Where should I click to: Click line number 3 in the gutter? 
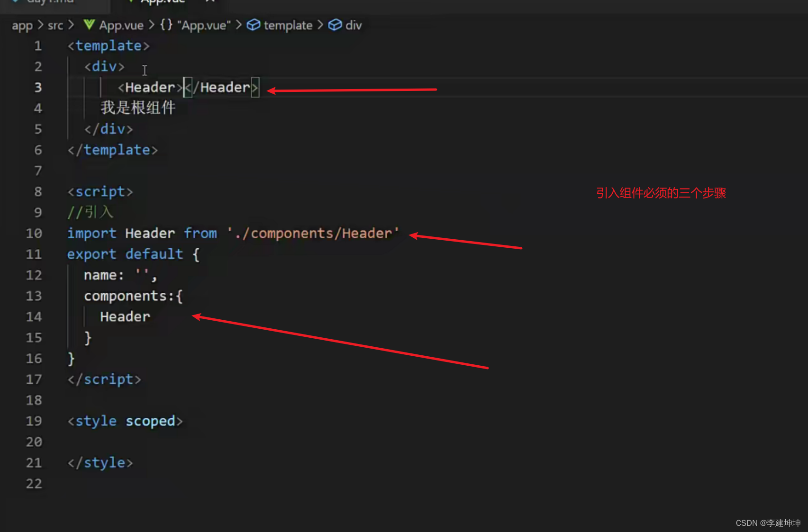(38, 87)
